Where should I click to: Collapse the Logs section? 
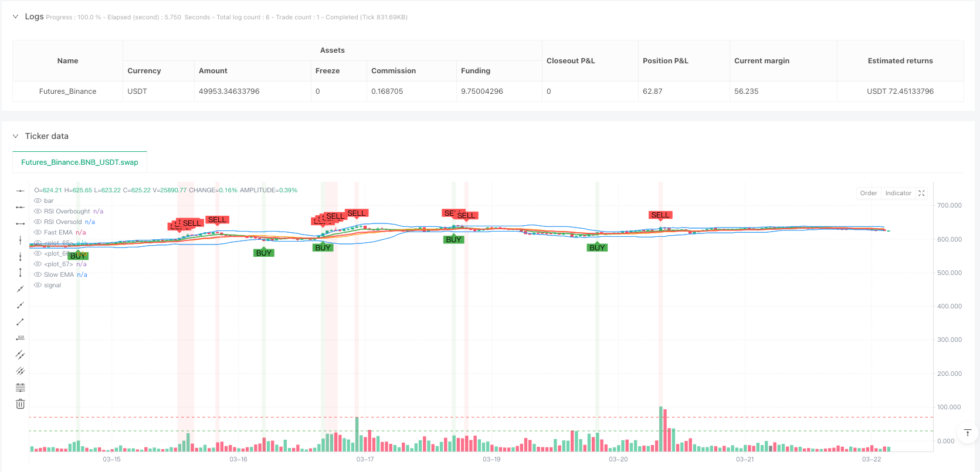(x=15, y=16)
